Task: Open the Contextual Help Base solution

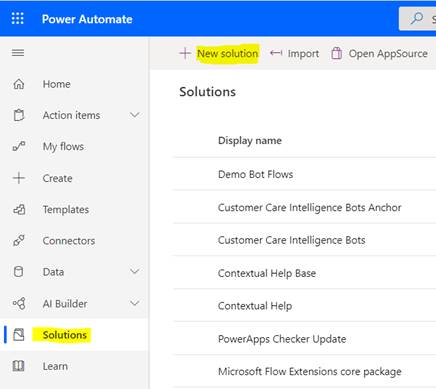Action: click(267, 273)
